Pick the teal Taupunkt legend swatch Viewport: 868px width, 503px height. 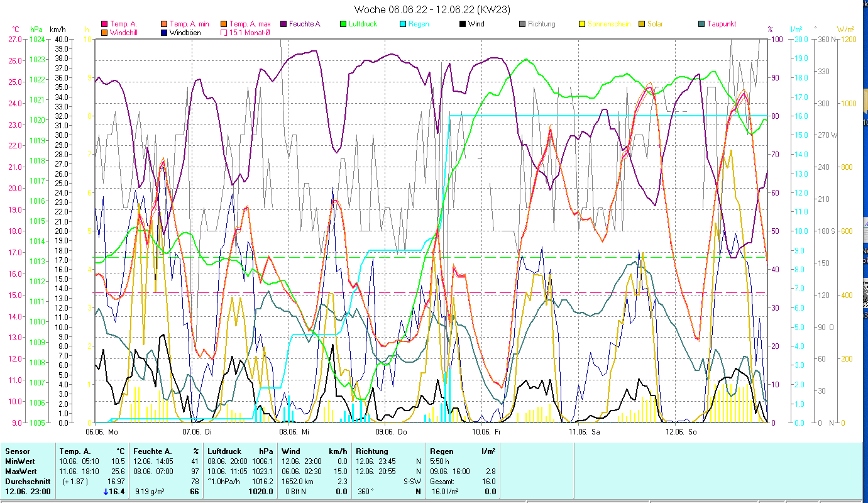(701, 24)
